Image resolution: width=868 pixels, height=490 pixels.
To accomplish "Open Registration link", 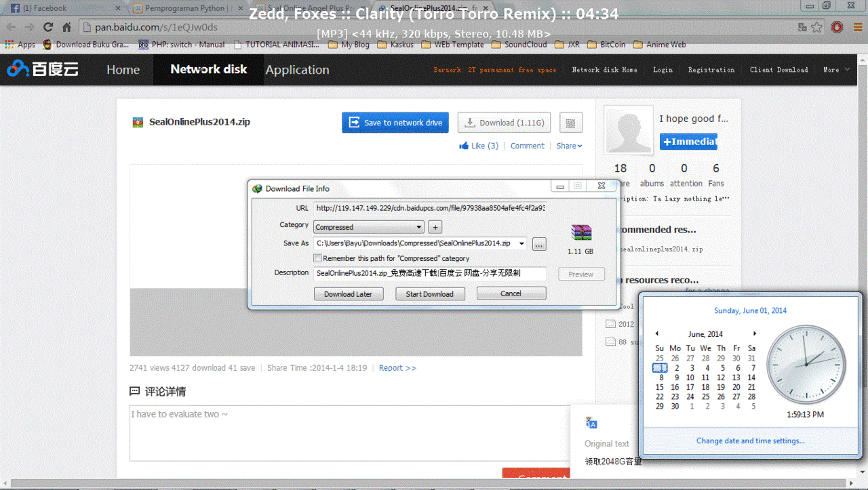I will [711, 70].
